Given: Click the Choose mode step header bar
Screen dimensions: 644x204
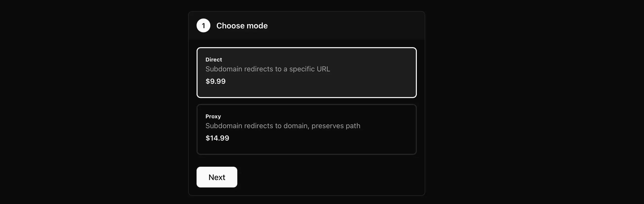Looking at the screenshot, I should [306, 25].
